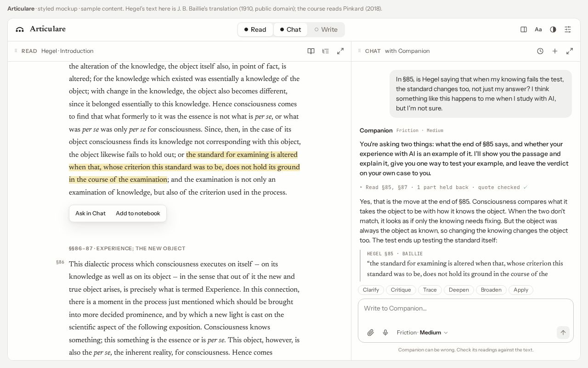Toggle the split panel layout icon
Image resolution: width=588 pixels, height=368 pixels.
(524, 29)
